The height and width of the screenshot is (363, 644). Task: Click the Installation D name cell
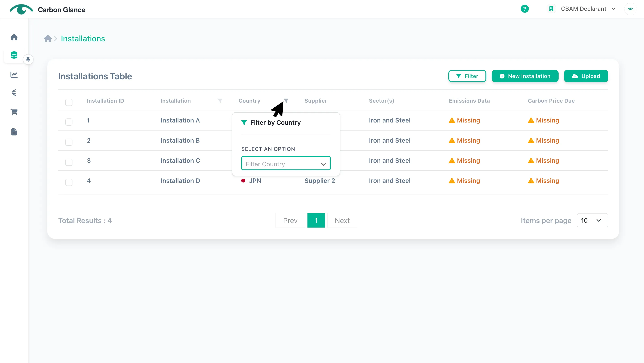click(180, 181)
